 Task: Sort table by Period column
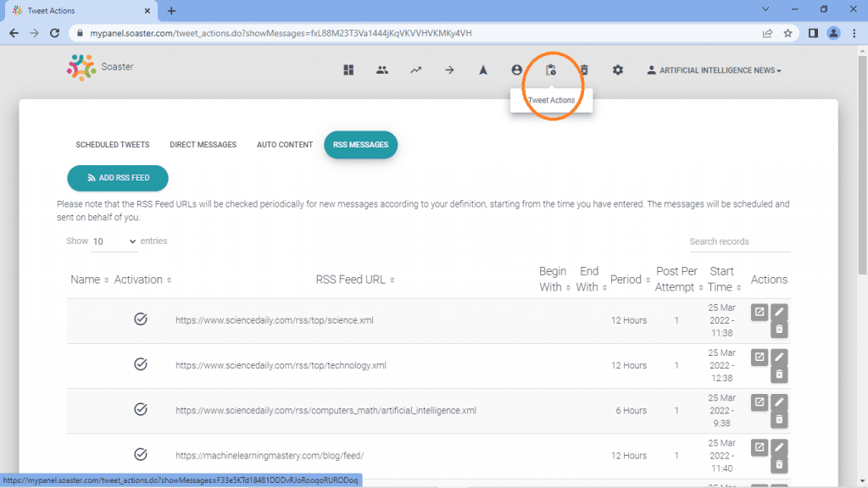click(x=630, y=280)
